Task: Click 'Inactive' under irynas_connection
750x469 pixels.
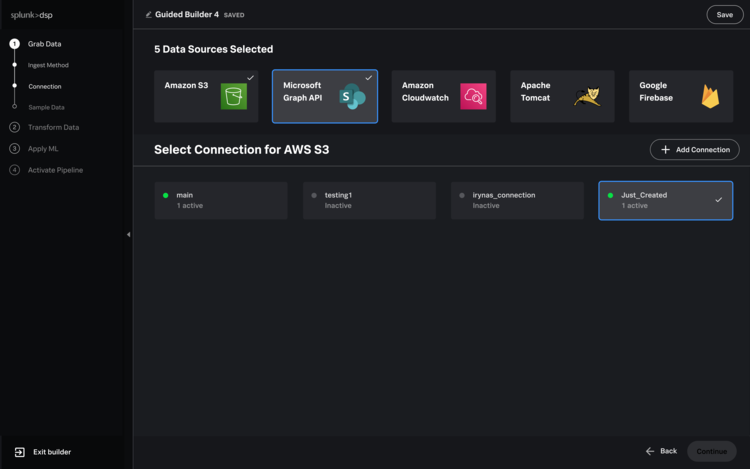Action: pos(486,206)
